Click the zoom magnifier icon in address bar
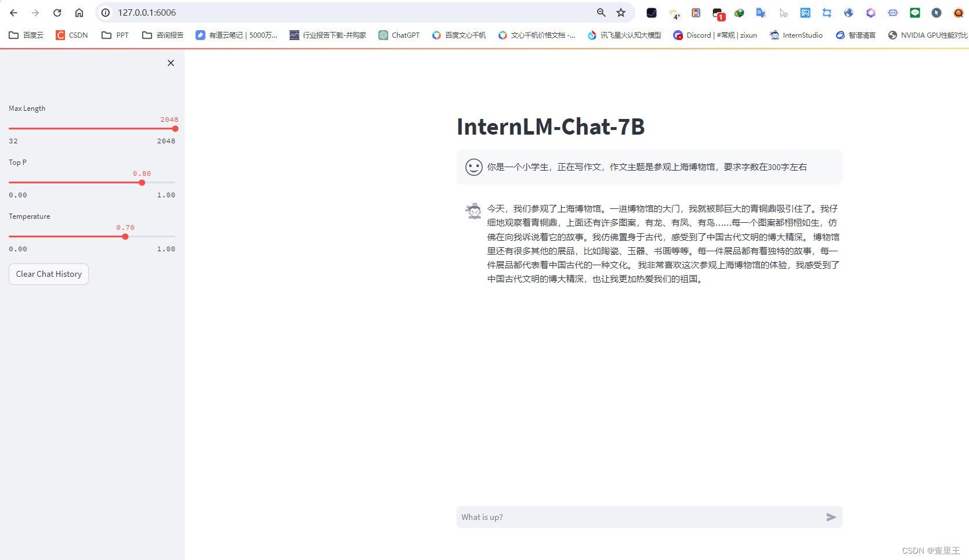Image resolution: width=969 pixels, height=560 pixels. coord(601,13)
